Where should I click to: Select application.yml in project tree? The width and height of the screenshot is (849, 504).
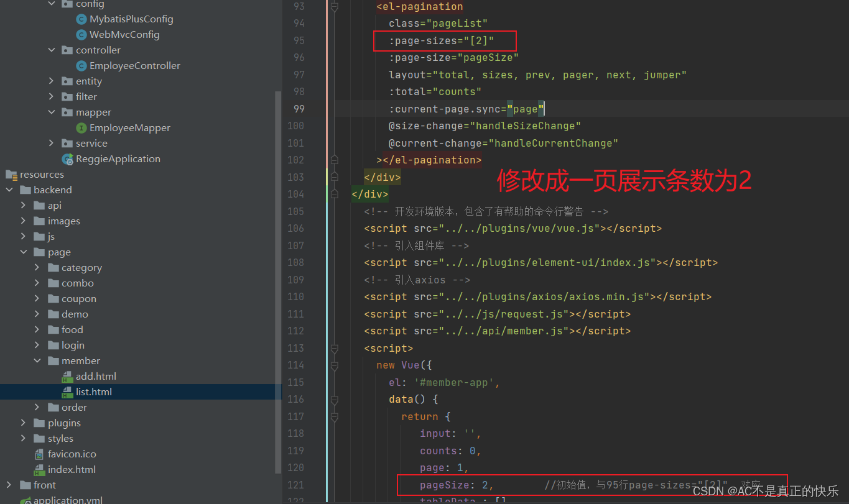68,500
